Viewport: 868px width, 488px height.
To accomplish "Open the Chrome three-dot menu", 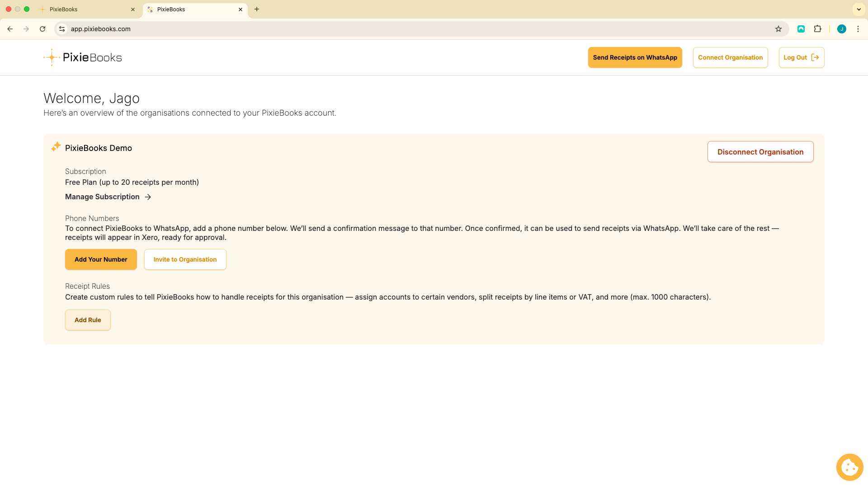I will pos(858,29).
